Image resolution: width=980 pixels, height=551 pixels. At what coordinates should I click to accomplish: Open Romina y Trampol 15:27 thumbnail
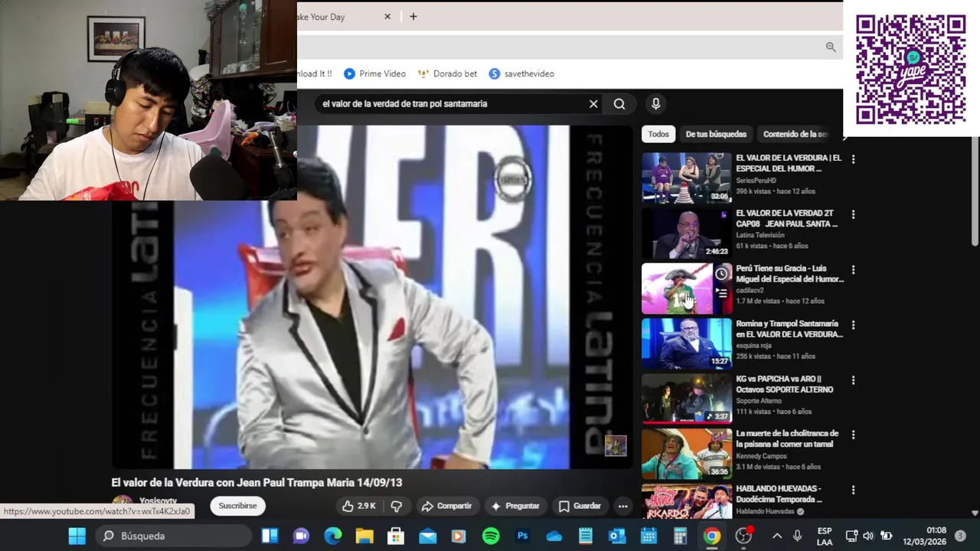(686, 343)
